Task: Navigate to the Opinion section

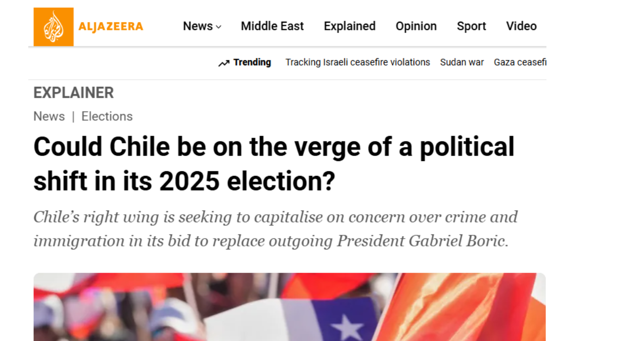Action: [x=416, y=26]
